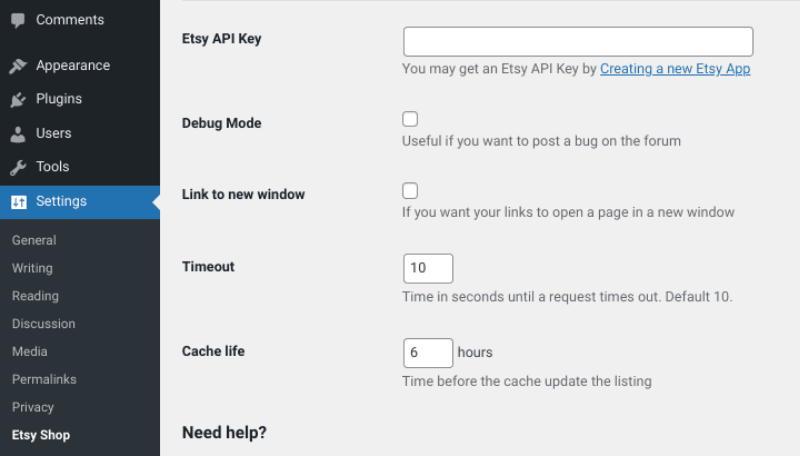The width and height of the screenshot is (800, 456).
Task: Open Discussion settings submenu entry
Action: click(x=43, y=324)
